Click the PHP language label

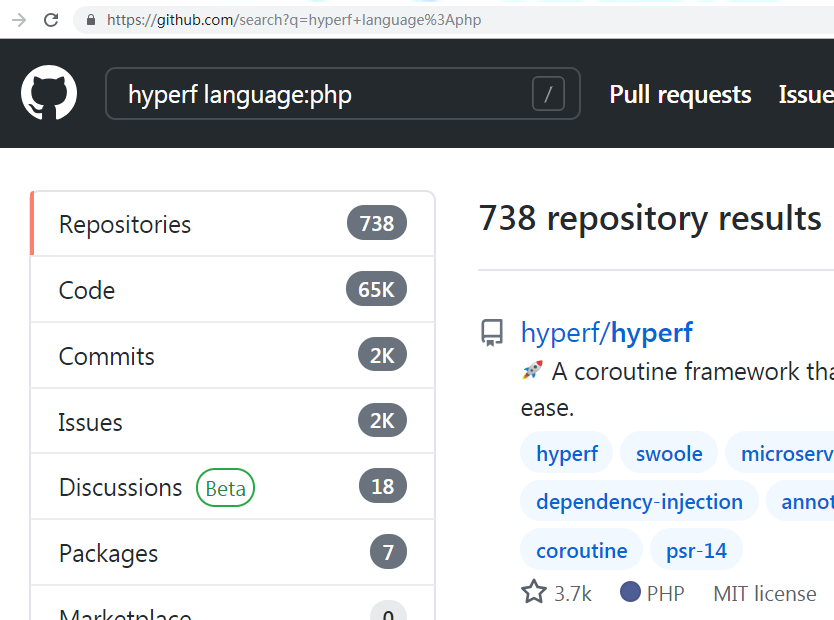tap(665, 593)
